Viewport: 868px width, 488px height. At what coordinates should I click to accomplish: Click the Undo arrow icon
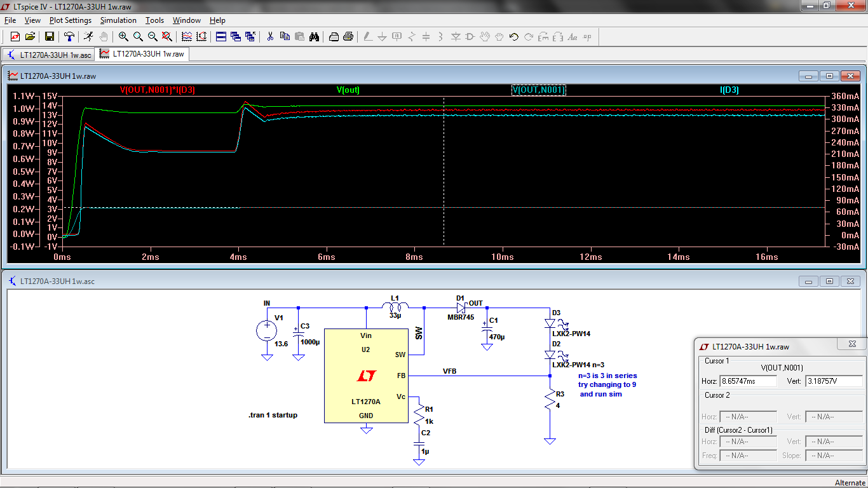pos(514,37)
